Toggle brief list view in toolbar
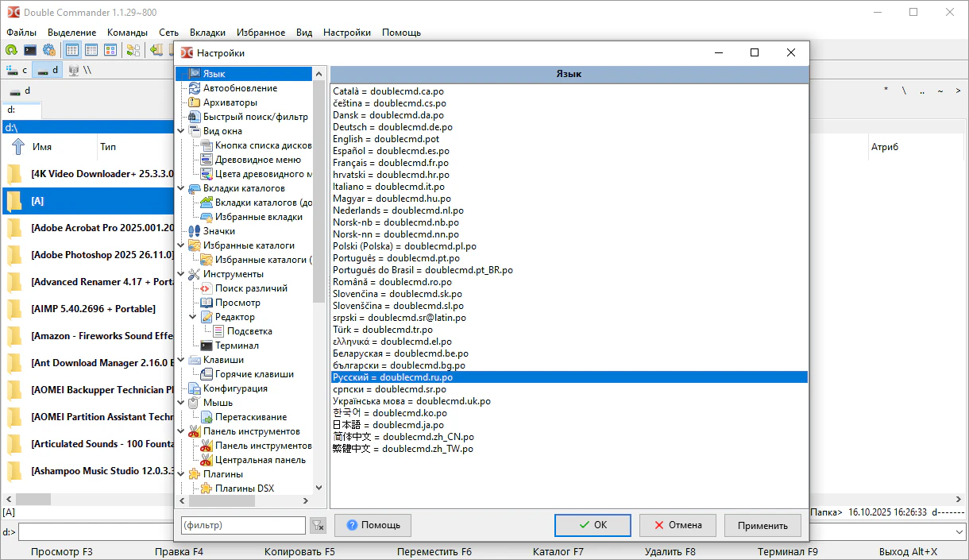 72,50
